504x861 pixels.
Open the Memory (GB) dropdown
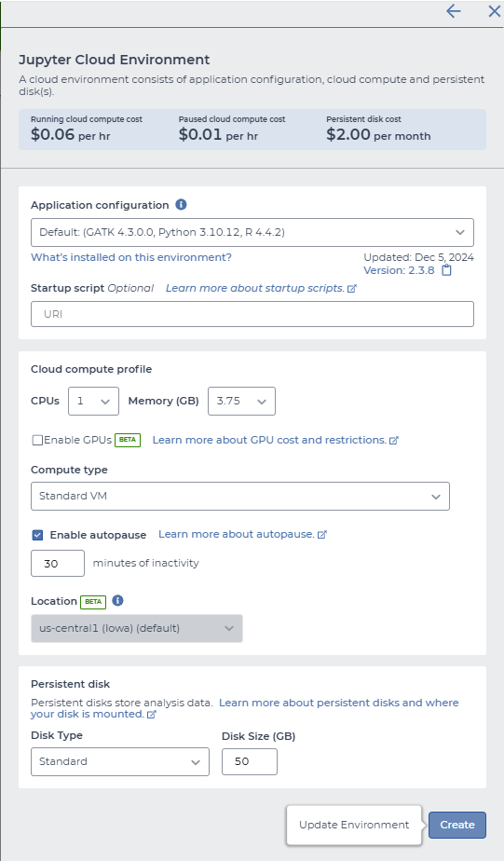tap(241, 401)
